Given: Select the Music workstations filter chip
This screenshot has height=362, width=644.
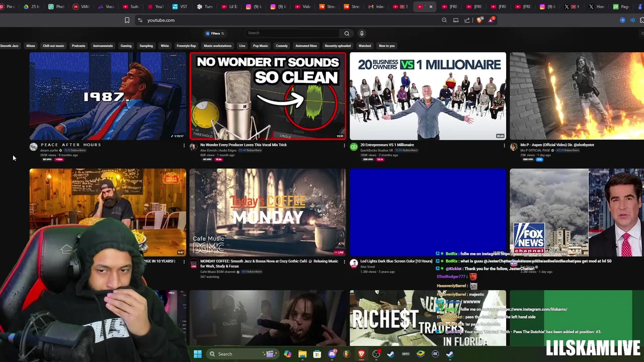Looking at the screenshot, I should point(217,46).
